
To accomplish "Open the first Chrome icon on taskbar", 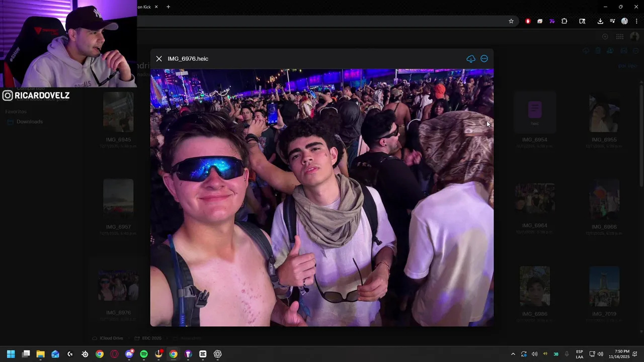I will (x=100, y=354).
